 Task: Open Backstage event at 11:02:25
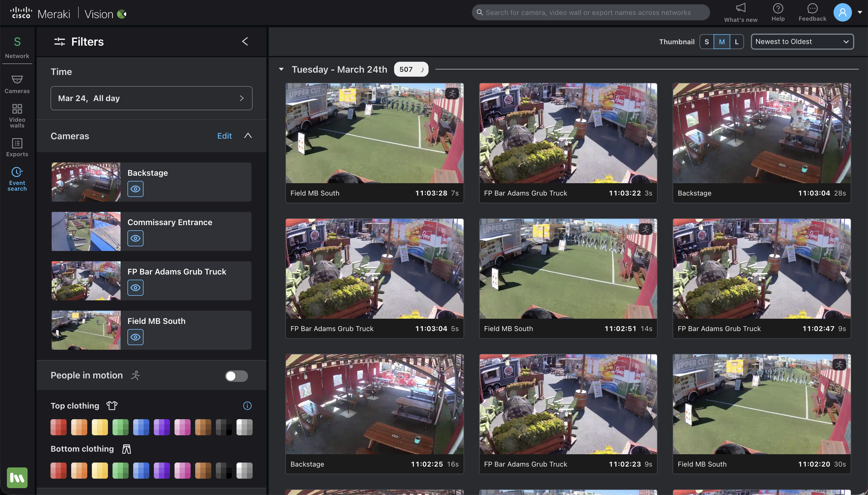pyautogui.click(x=375, y=414)
